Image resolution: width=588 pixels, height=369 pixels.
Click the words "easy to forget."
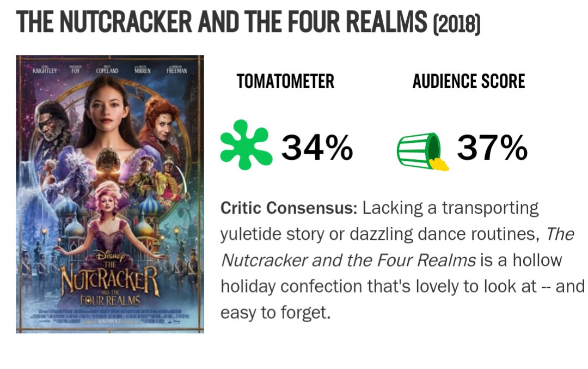click(275, 313)
